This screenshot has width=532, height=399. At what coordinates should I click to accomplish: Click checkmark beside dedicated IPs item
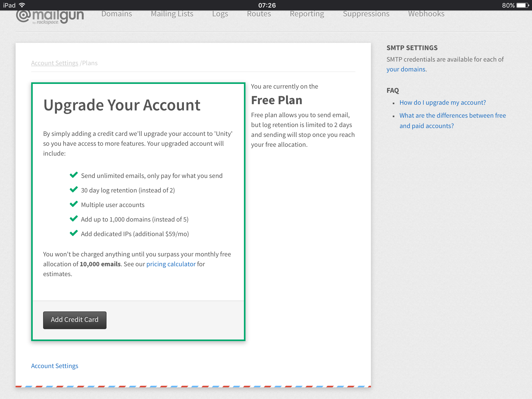[x=74, y=233]
